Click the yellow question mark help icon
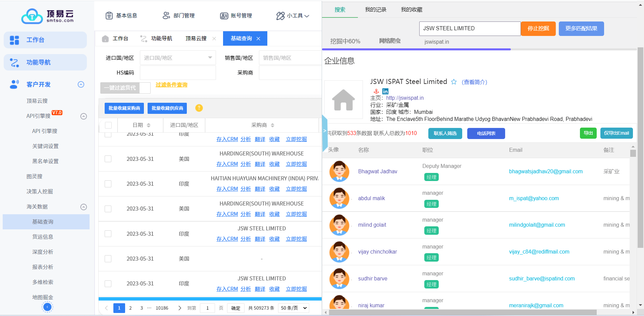 (199, 108)
